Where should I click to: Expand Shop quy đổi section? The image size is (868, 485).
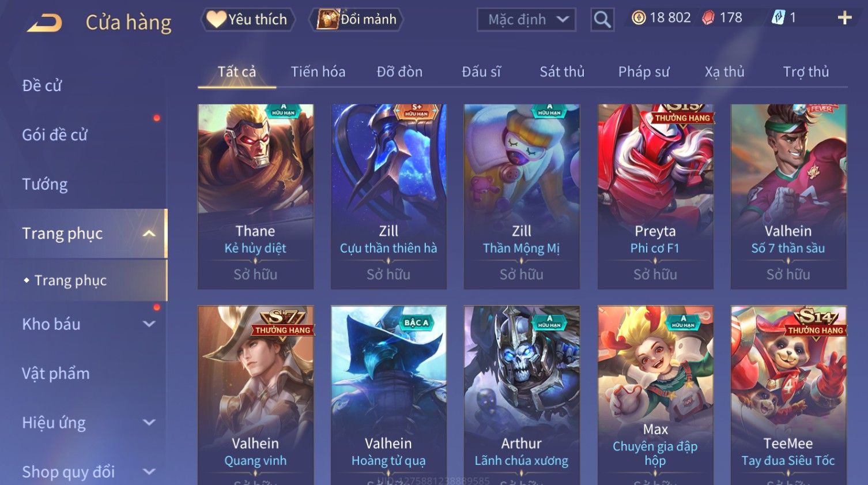tap(149, 472)
